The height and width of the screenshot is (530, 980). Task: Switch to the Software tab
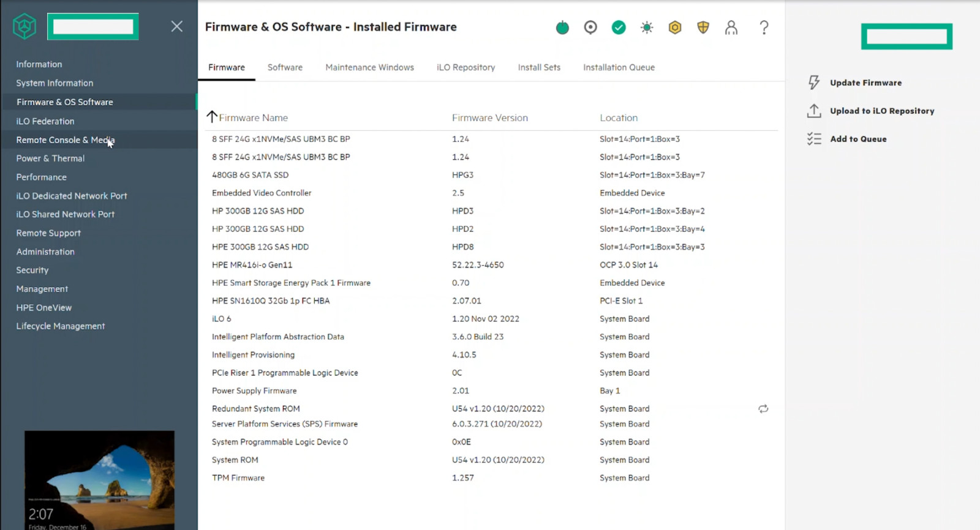click(x=285, y=67)
